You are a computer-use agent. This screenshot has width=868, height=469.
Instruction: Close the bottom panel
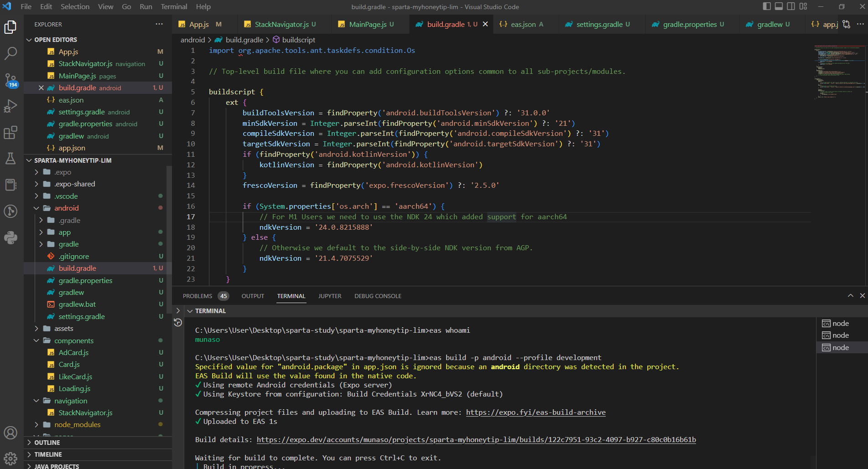pos(863,296)
